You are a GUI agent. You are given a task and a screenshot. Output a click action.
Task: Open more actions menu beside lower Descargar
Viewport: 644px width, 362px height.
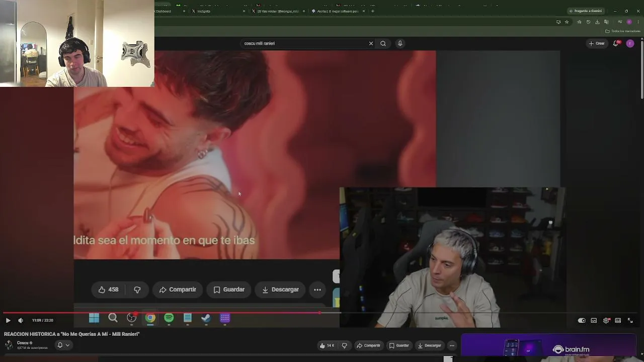coord(452,345)
